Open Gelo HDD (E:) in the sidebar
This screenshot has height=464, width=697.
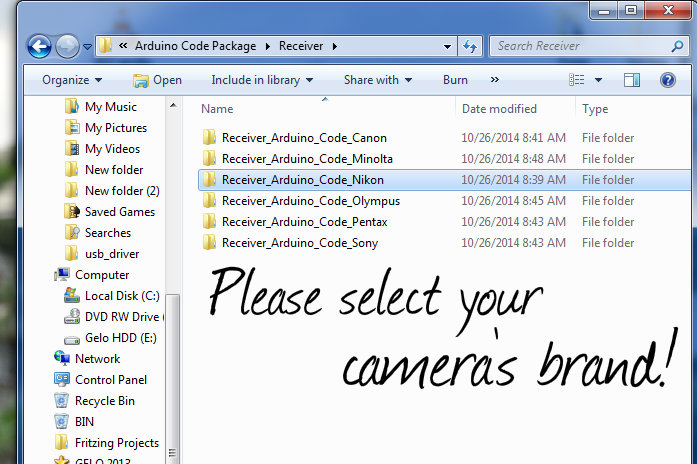pyautogui.click(x=120, y=338)
